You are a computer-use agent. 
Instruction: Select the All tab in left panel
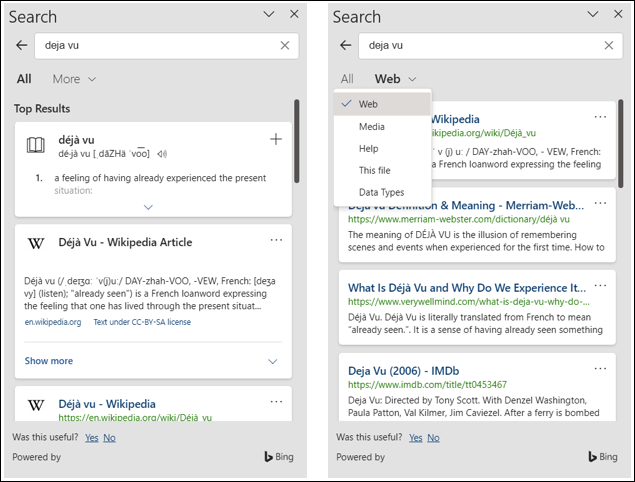click(x=24, y=79)
